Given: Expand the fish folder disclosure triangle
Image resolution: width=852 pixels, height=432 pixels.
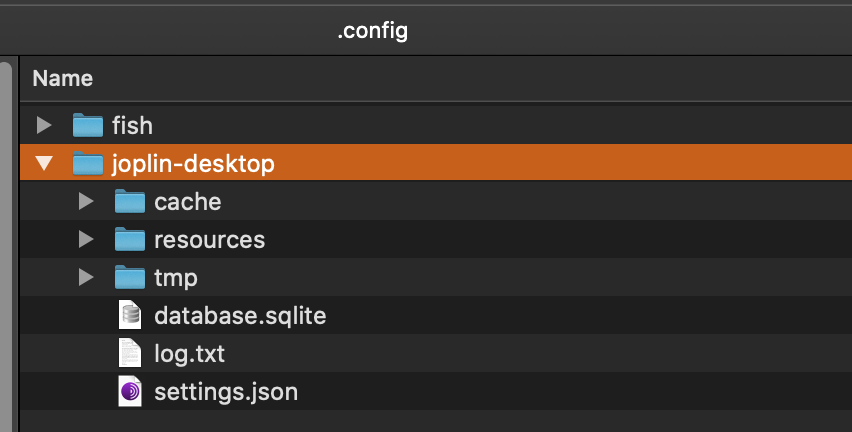Looking at the screenshot, I should click(x=44, y=125).
